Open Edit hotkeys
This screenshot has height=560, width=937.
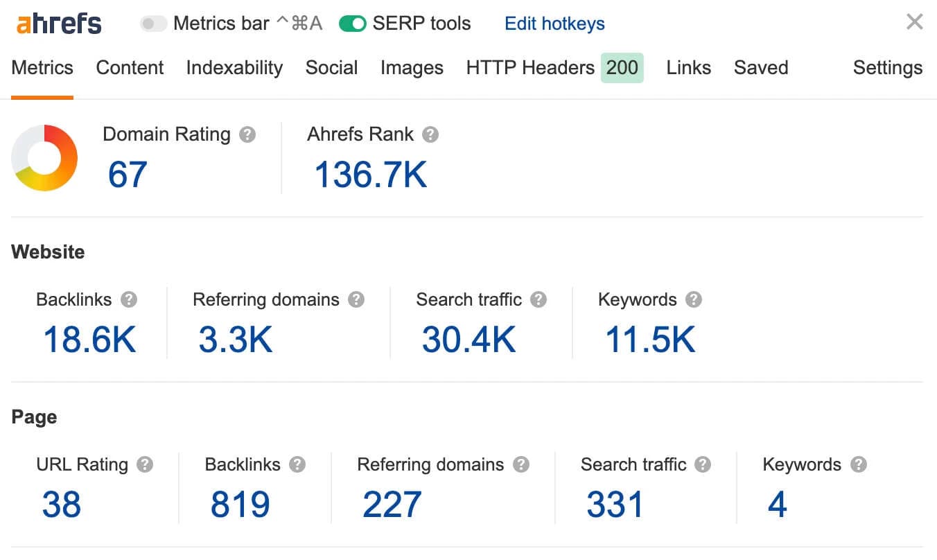554,23
